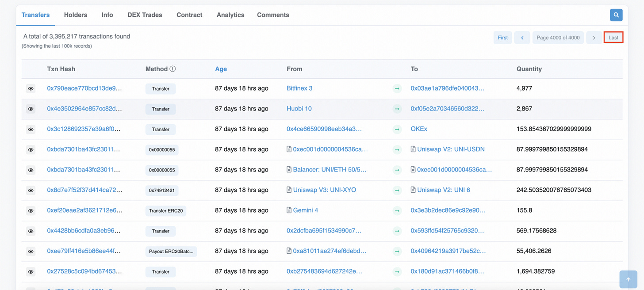Click contract icon beside Uniswap V2: UNI-USDN
Screen dimensions: 644x290
click(413, 149)
